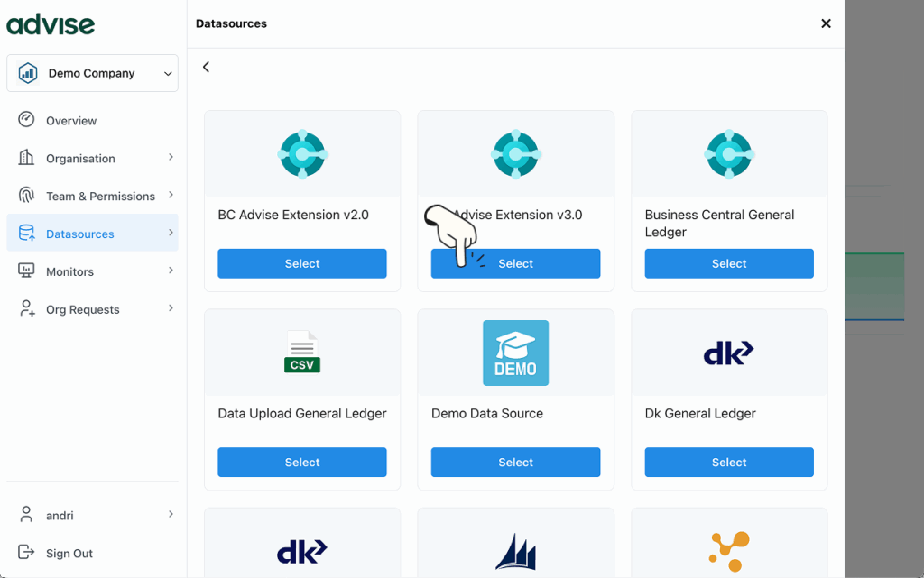Click the Team & Permissions fingerprint icon

(x=27, y=196)
